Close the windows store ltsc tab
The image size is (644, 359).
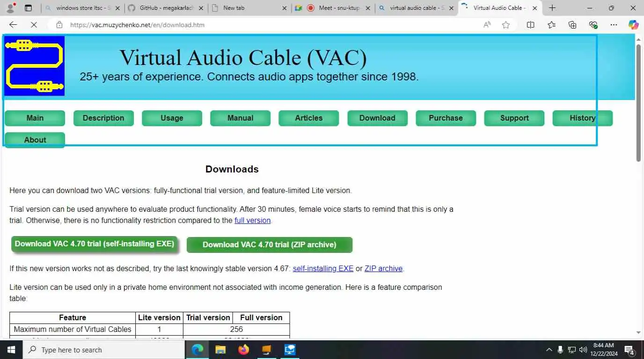pyautogui.click(x=117, y=8)
